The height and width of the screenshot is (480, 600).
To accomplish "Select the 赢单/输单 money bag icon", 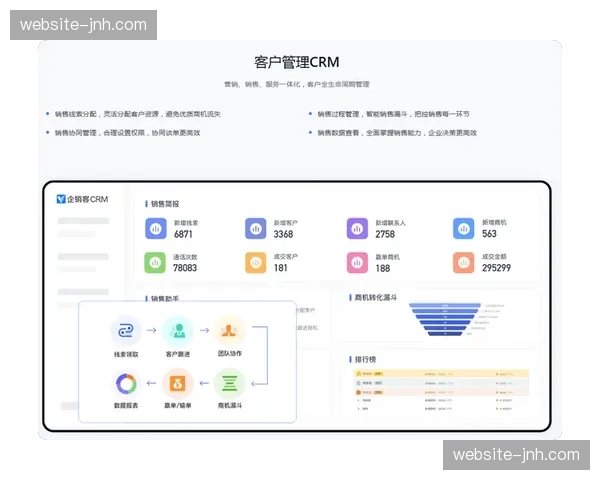I will coord(178,383).
